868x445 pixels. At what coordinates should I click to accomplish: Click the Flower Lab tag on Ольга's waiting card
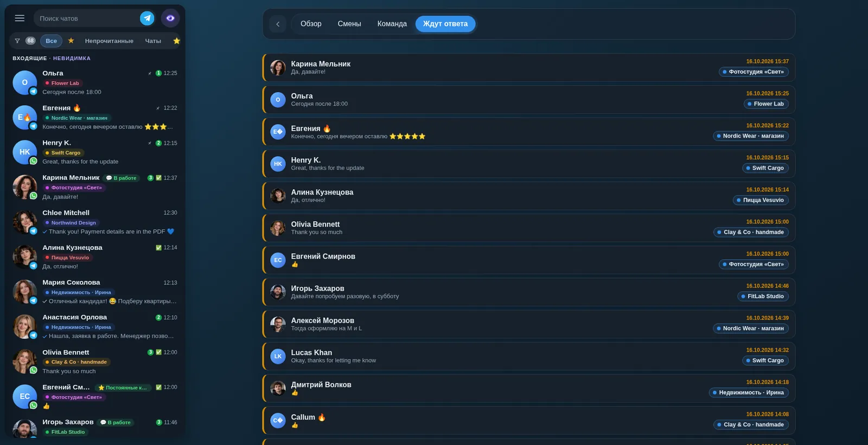tap(765, 104)
